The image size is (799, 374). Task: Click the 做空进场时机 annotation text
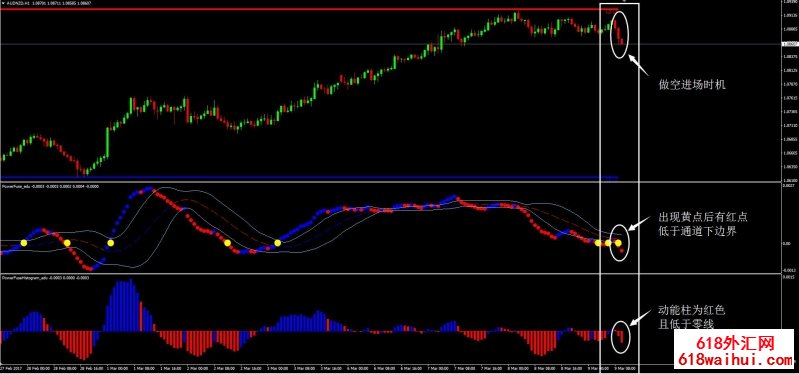pyautogui.click(x=691, y=85)
